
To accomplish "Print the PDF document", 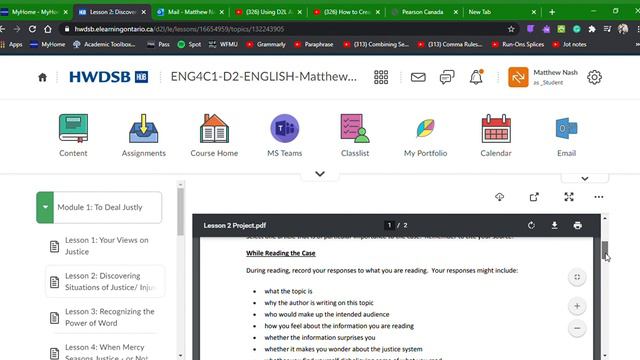I will click(578, 225).
